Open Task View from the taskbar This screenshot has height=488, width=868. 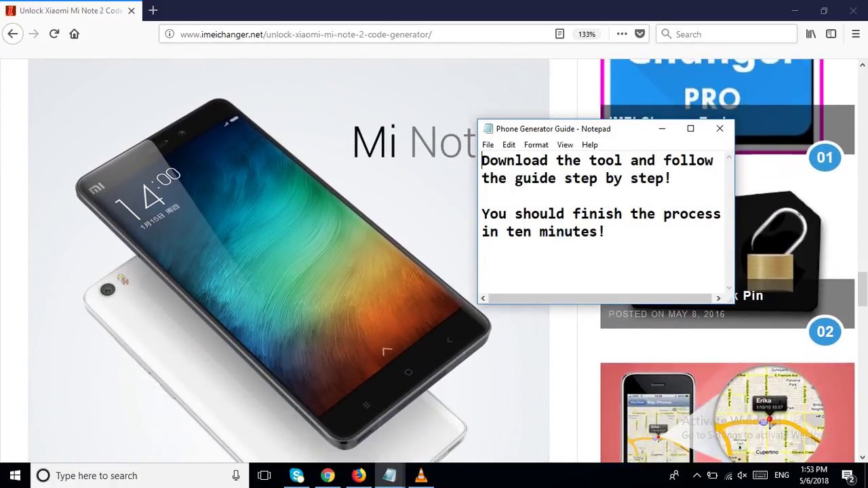click(264, 476)
